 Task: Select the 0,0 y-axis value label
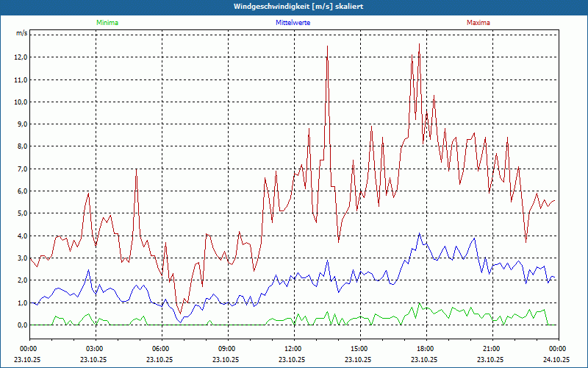pyautogui.click(x=22, y=325)
